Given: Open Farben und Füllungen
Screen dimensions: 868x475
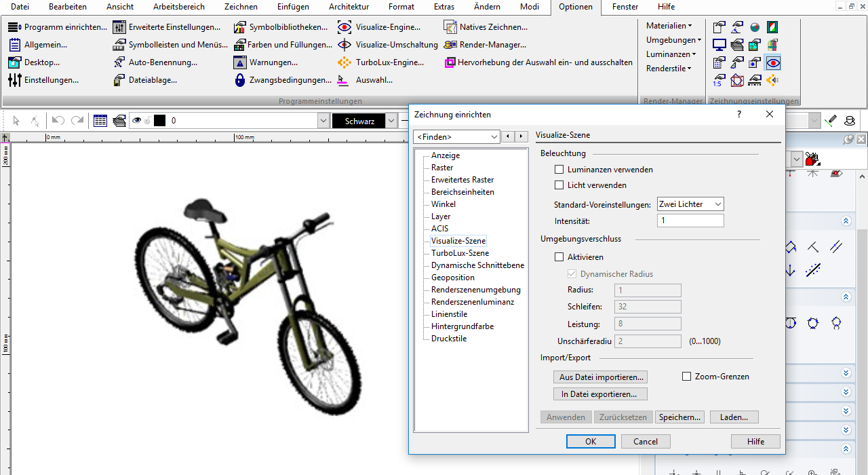Looking at the screenshot, I should point(283,45).
